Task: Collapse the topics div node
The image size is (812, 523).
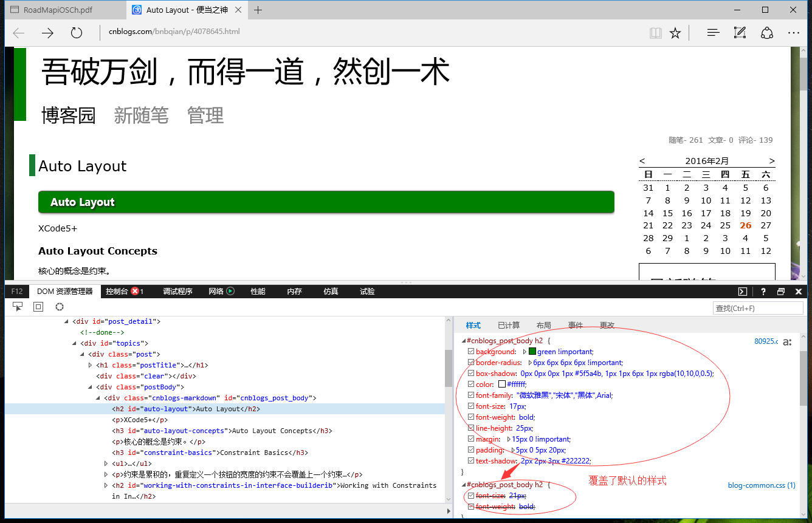Action: point(75,343)
